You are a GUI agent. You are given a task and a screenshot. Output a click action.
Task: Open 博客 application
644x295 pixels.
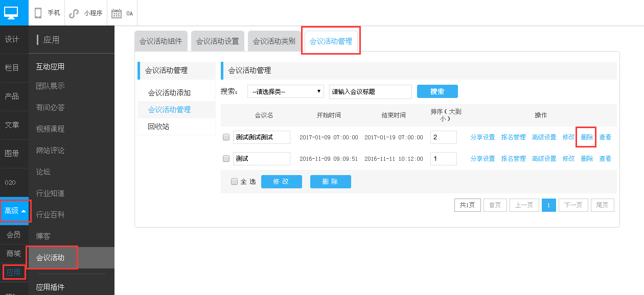point(43,236)
